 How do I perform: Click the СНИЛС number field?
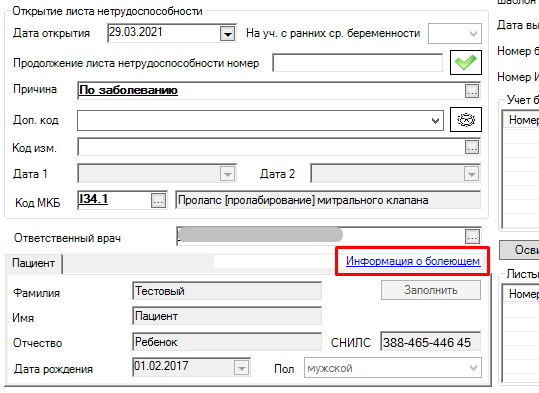point(431,342)
